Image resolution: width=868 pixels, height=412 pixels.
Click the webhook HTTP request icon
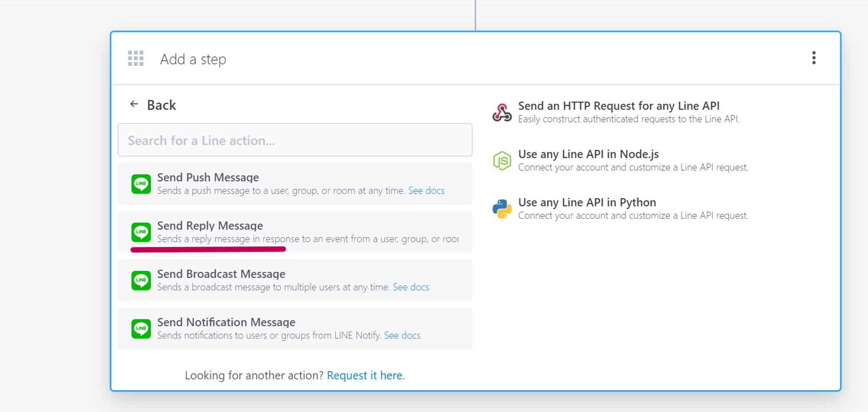click(x=502, y=112)
